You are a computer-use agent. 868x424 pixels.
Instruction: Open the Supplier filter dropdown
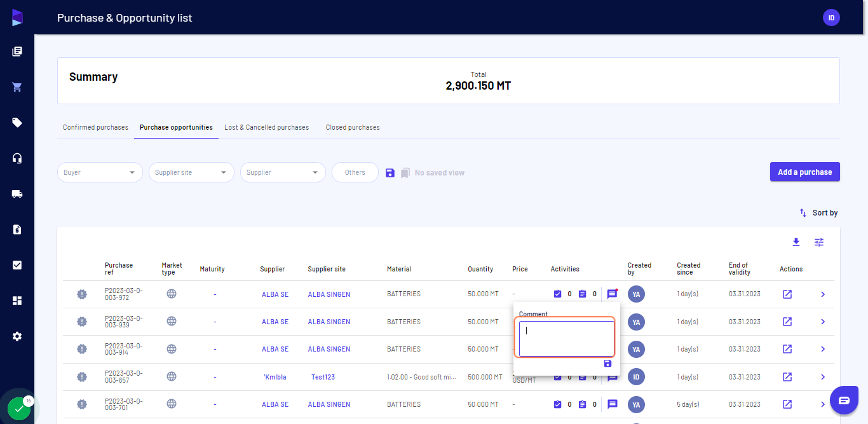[x=283, y=172]
